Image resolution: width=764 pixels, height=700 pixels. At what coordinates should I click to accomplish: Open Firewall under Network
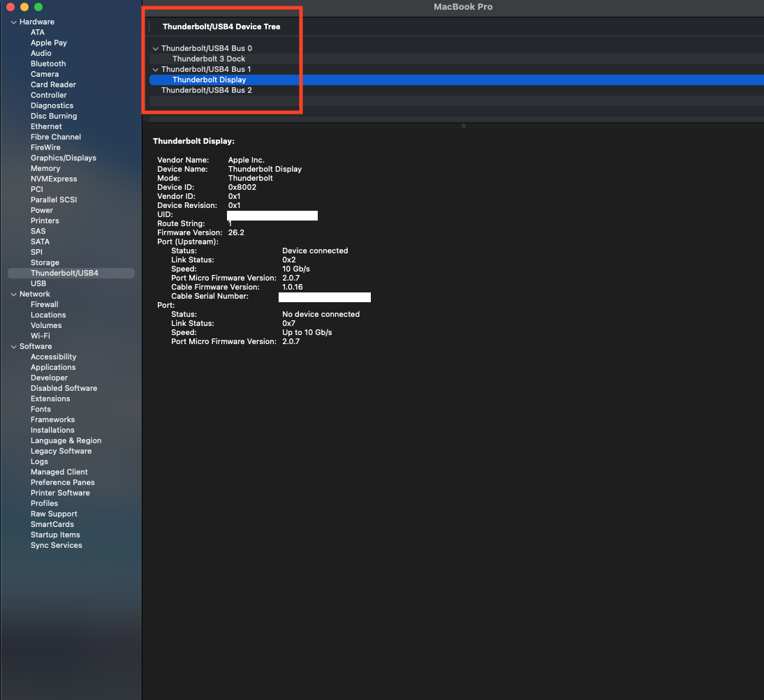click(44, 305)
